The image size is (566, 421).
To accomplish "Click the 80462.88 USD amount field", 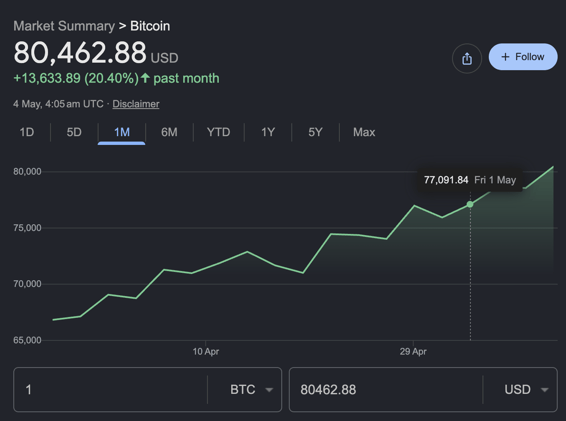I will click(x=386, y=390).
